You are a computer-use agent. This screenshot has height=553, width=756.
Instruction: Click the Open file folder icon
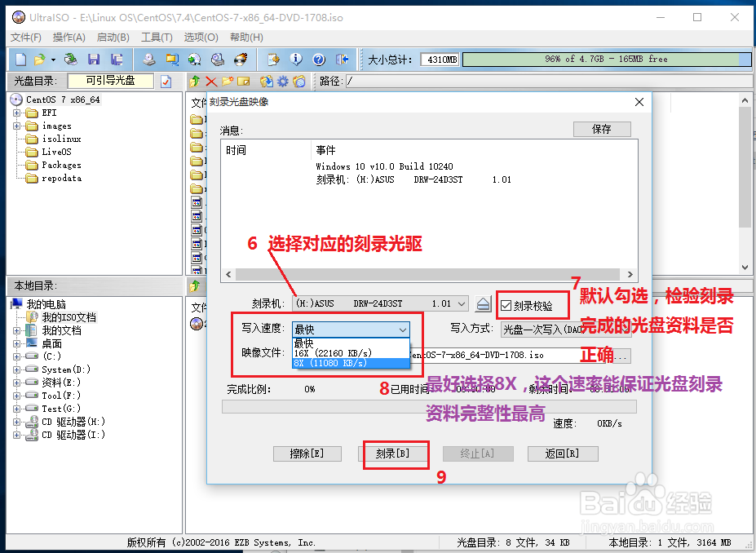pos(39,60)
